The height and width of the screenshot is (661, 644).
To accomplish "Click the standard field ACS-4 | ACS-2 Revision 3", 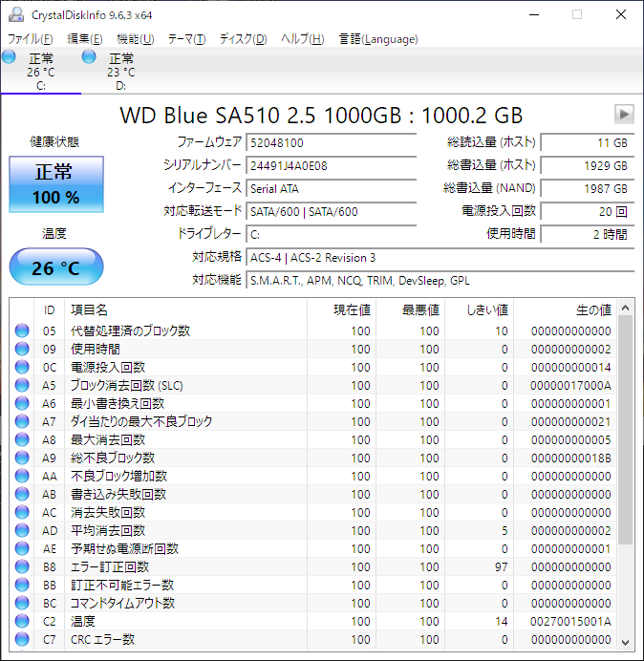I will click(440, 257).
